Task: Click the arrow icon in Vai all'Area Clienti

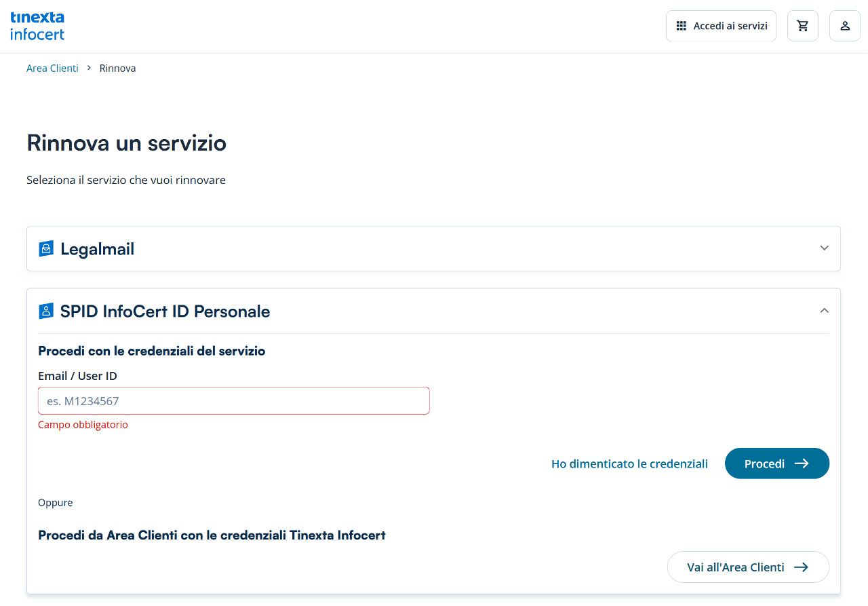Action: point(801,567)
